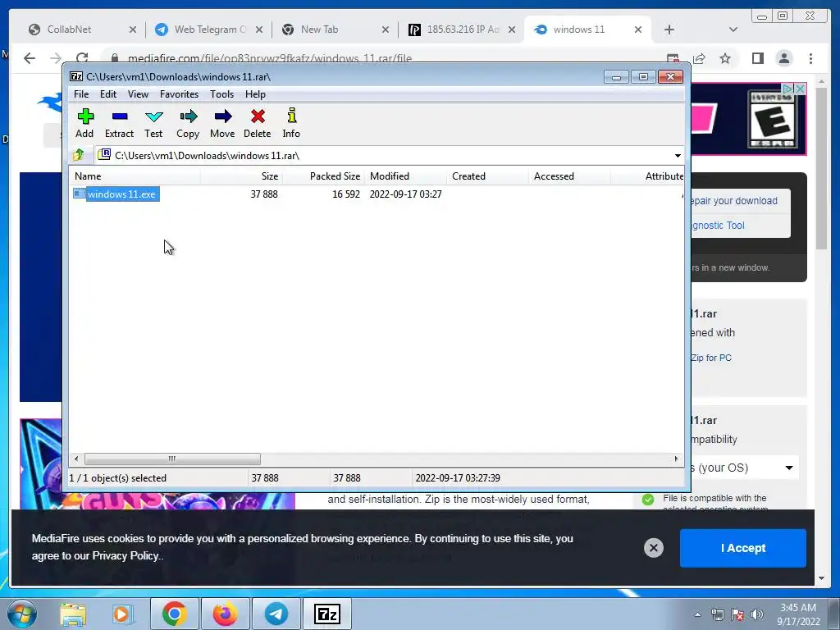Sort by Packed Size column header

323,176
